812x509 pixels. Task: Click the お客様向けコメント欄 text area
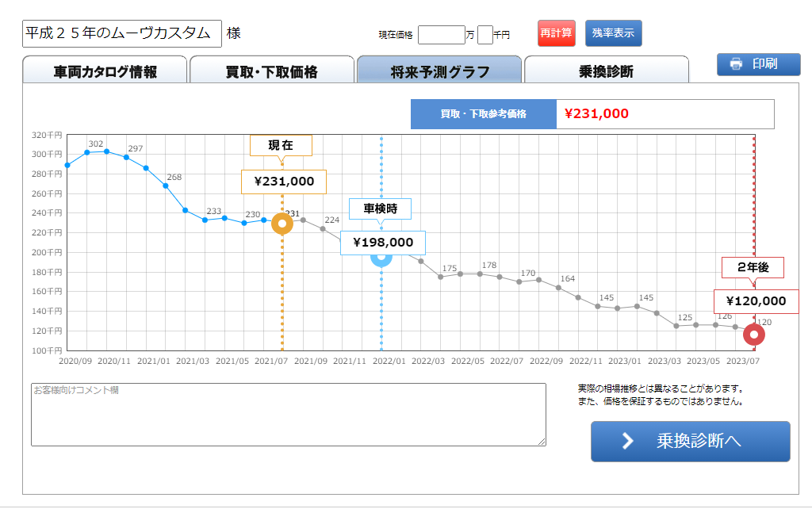(289, 414)
